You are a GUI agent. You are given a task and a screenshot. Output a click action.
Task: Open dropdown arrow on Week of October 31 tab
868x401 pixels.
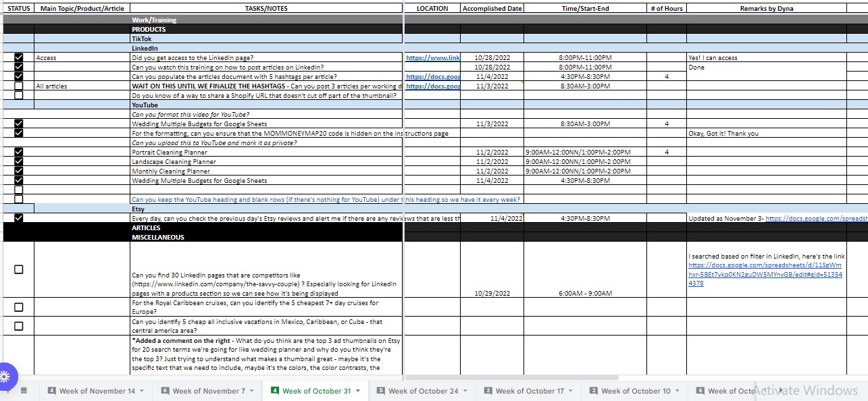tap(358, 391)
